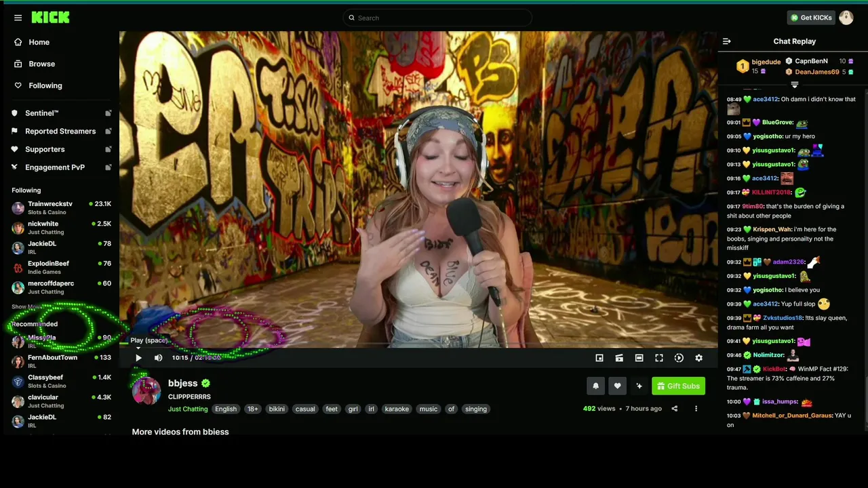Open FernAboutTown in Recommended list
The height and width of the screenshot is (488, 868).
click(x=61, y=361)
